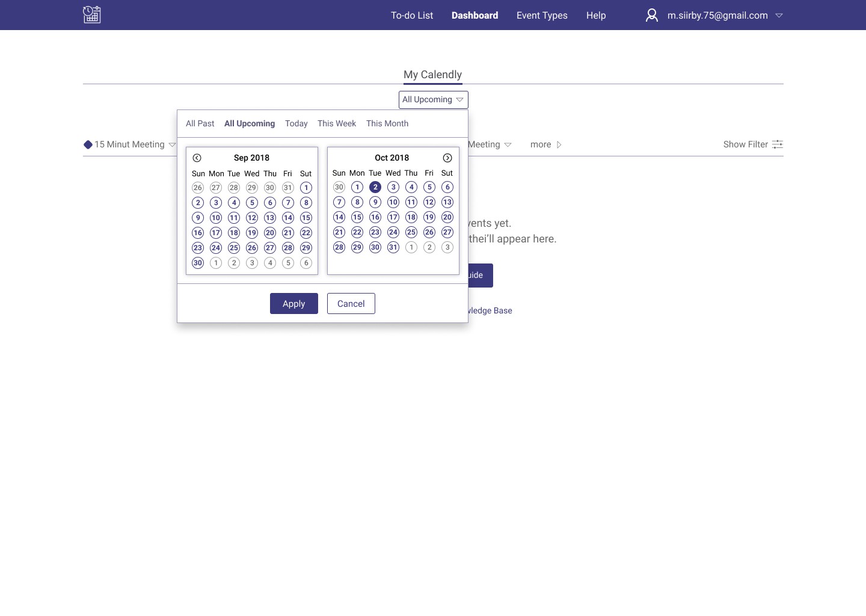Pick grayed September 30 in Oct 2018 calendar
Screen dimensions: 866x616
coord(339,187)
